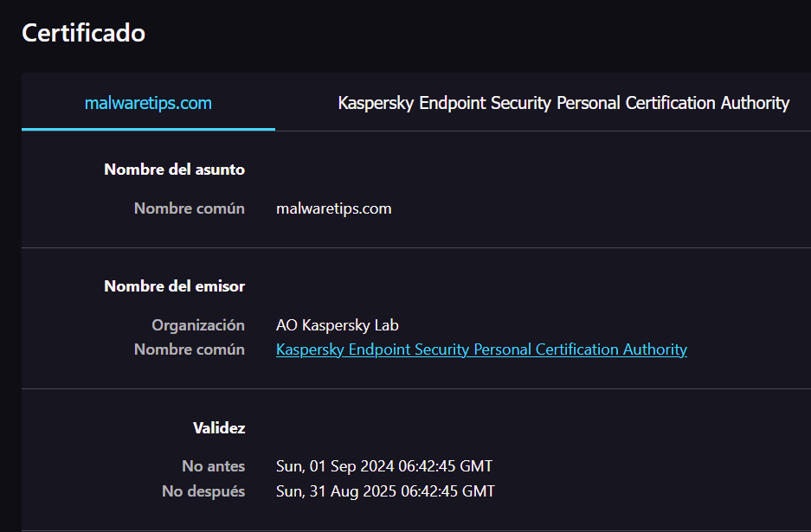Click the Nombre del asunto section heading
Screen dimensions: 811x532
pos(174,170)
